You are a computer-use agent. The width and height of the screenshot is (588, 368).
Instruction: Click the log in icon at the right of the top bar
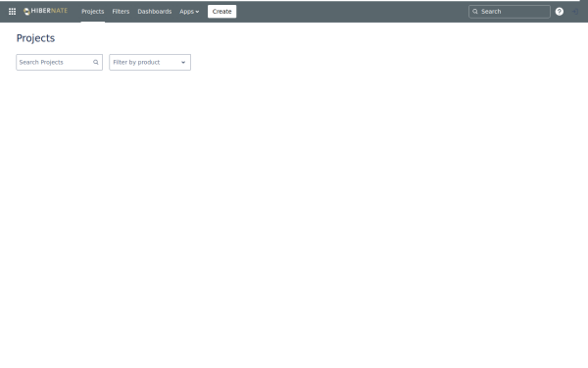pyautogui.click(x=574, y=12)
